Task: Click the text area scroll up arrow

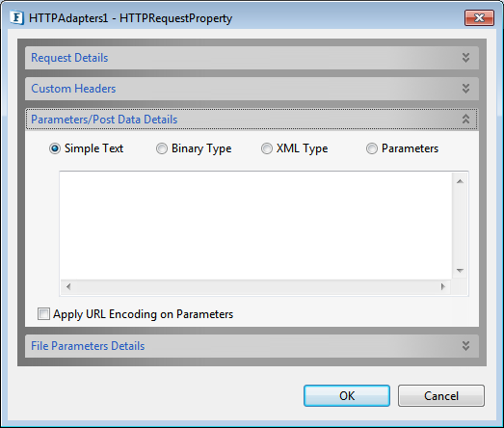Action: (x=460, y=181)
